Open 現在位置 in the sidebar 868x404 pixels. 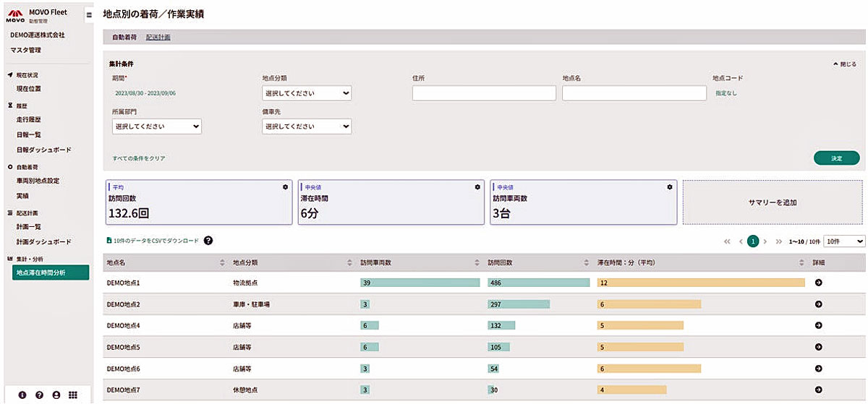pos(29,89)
